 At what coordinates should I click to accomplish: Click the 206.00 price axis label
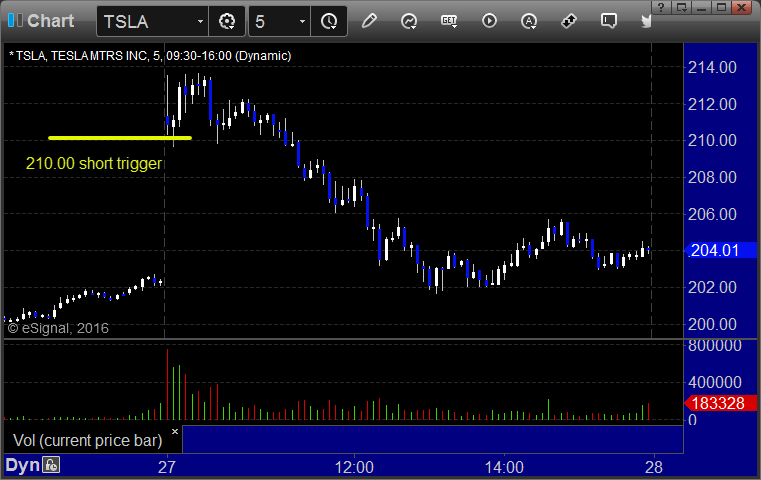pyautogui.click(x=712, y=214)
